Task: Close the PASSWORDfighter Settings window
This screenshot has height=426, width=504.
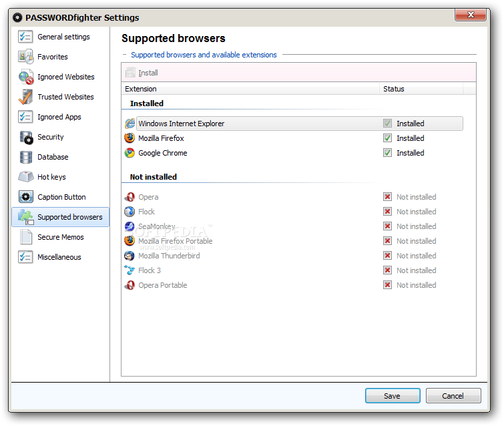Action: pos(470,15)
